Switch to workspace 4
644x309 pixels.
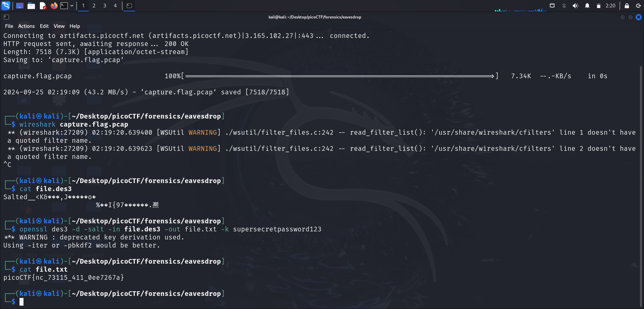click(115, 6)
